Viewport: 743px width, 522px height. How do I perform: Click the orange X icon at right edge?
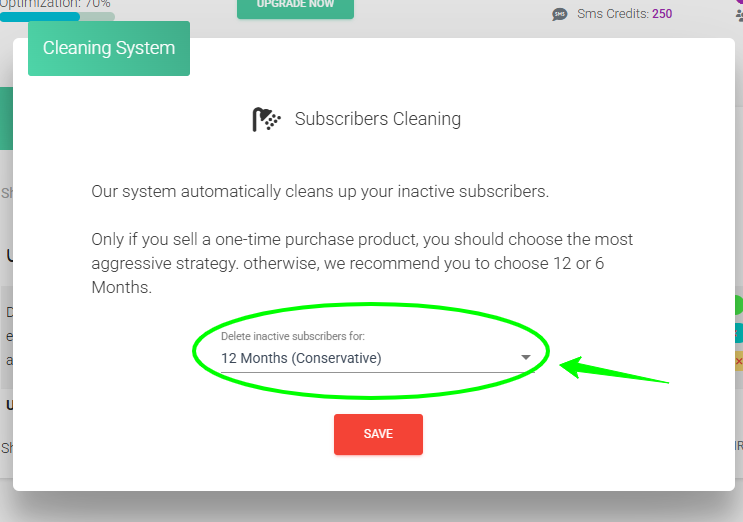[x=739, y=360]
